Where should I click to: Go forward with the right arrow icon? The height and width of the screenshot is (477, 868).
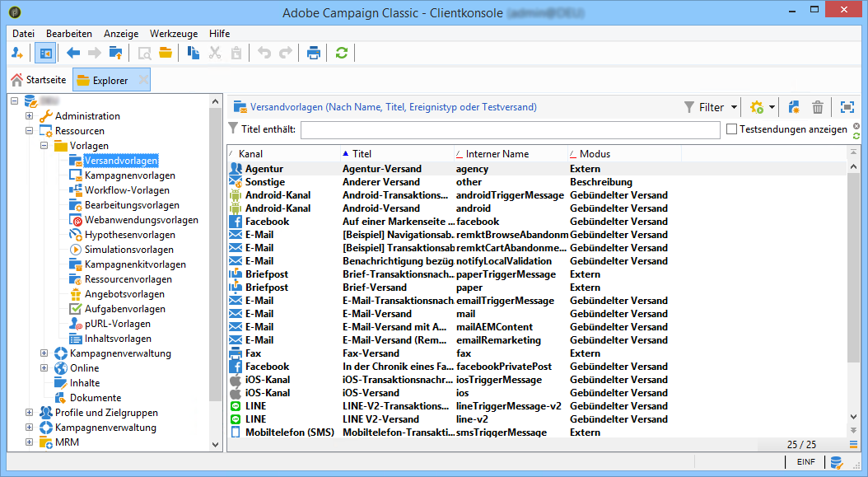95,54
